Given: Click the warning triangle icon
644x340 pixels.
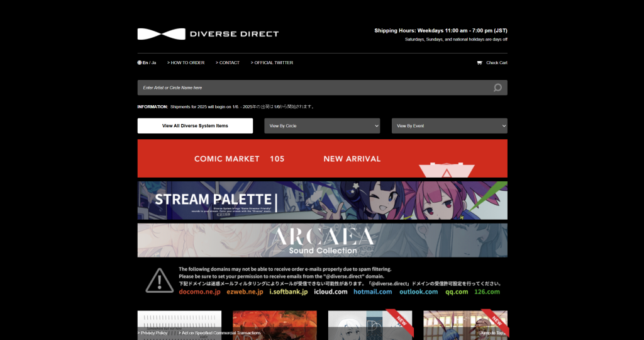Looking at the screenshot, I should click(160, 280).
